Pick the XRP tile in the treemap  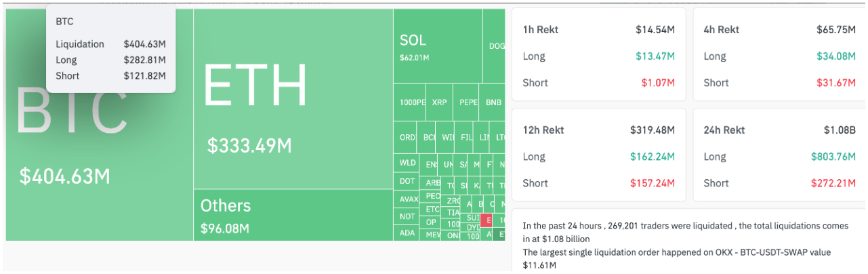tap(440, 102)
